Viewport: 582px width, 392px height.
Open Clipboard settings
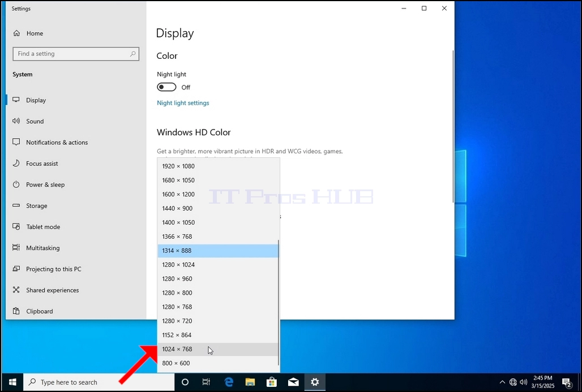39,311
